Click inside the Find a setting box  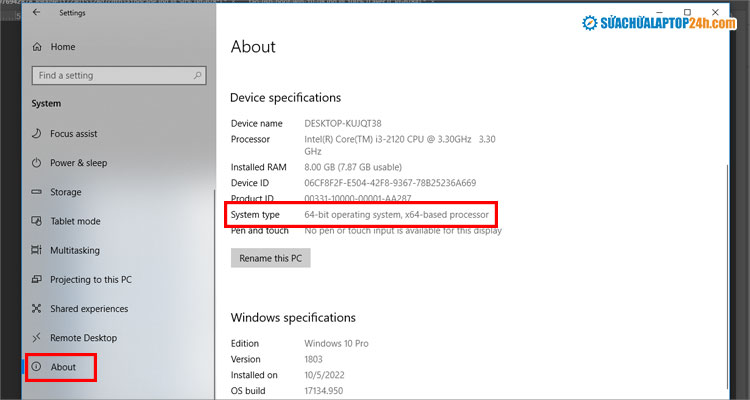pyautogui.click(x=119, y=76)
